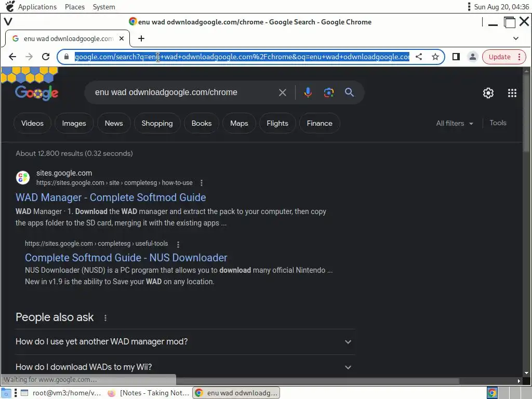Open Chrome menu three dots beside Update
The width and height of the screenshot is (532, 399).
coord(520,57)
